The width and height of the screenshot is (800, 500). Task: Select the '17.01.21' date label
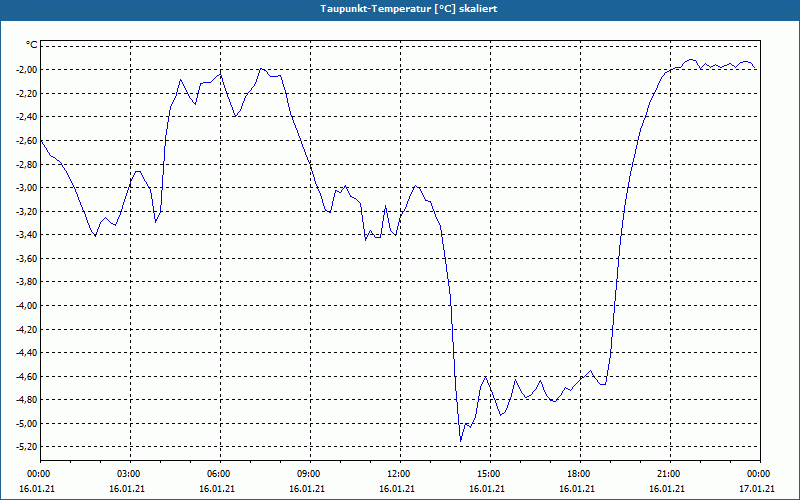tap(757, 489)
